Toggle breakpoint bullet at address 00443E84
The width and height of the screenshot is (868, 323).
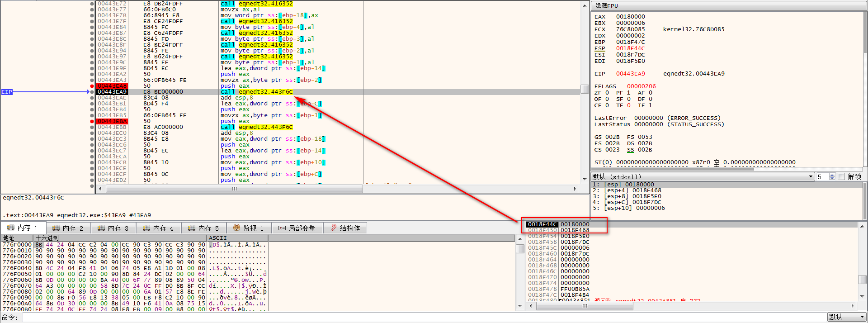click(92, 27)
